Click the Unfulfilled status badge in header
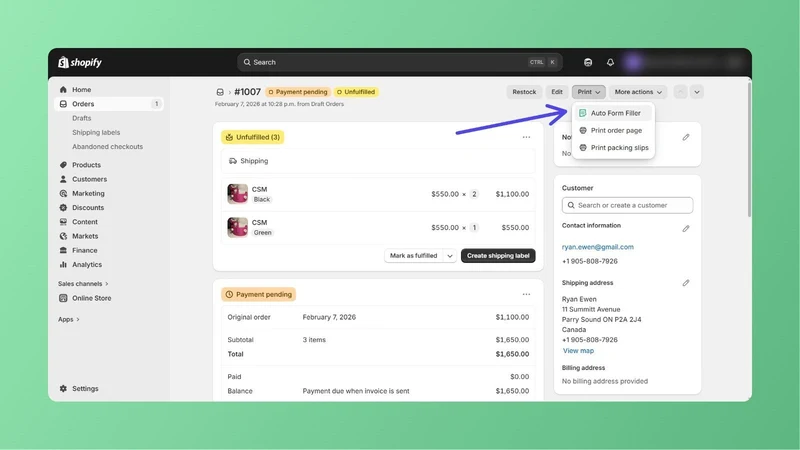The image size is (800, 450). [356, 92]
